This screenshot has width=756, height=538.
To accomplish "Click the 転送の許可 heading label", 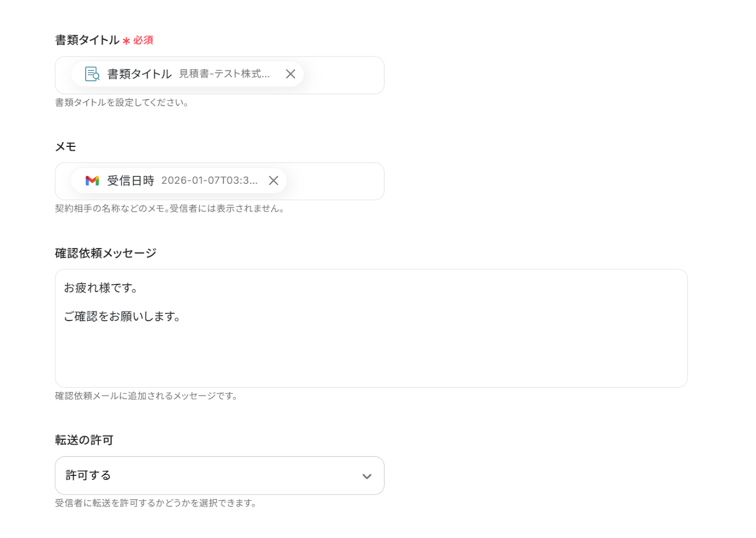I will tap(84, 440).
